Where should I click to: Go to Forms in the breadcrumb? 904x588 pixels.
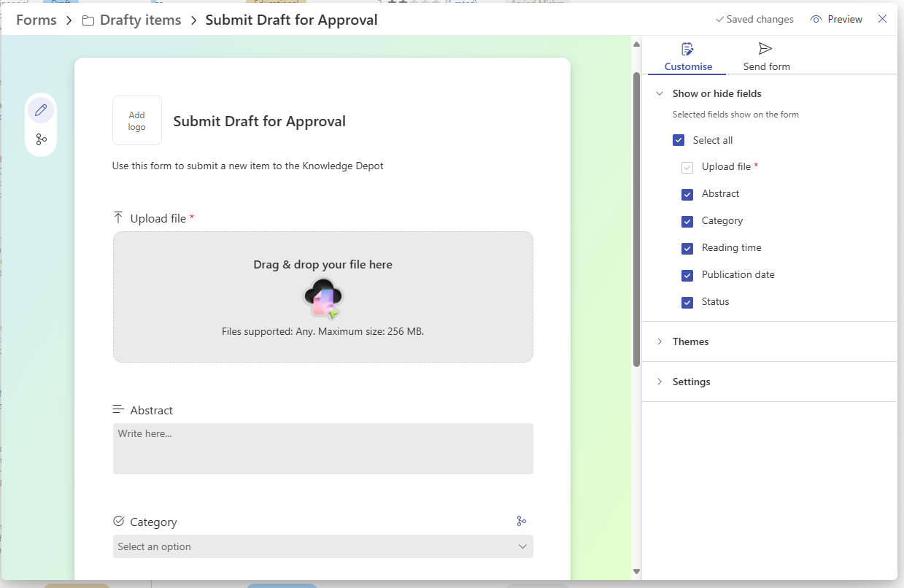point(36,20)
